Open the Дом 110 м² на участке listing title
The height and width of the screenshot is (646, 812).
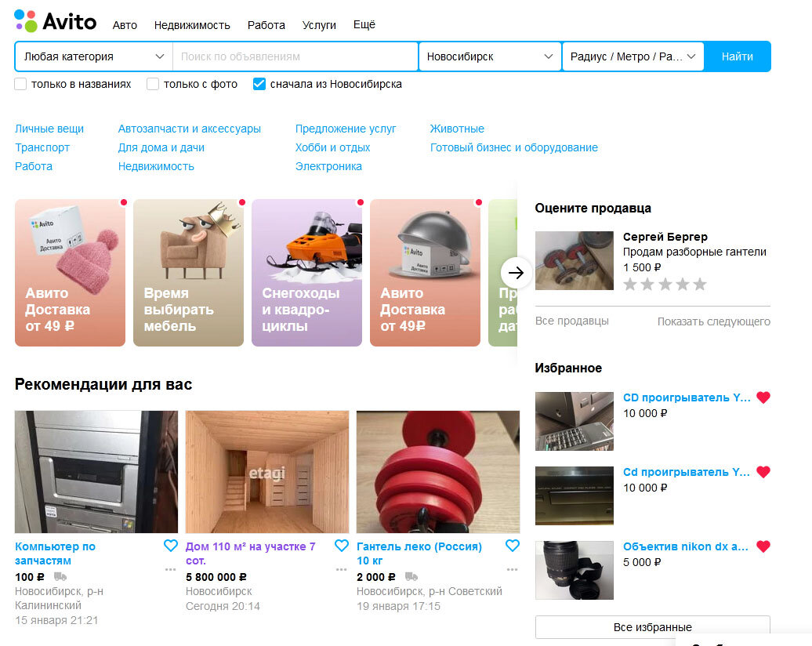click(251, 553)
